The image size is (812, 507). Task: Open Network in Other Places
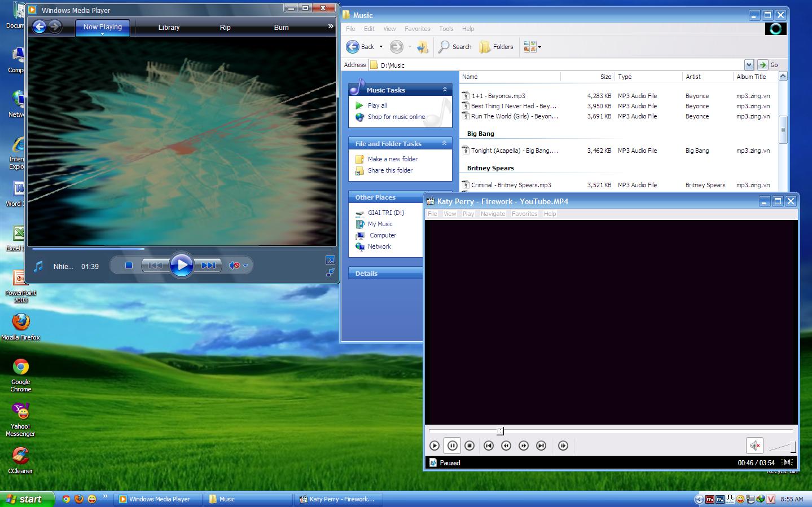pyautogui.click(x=379, y=246)
